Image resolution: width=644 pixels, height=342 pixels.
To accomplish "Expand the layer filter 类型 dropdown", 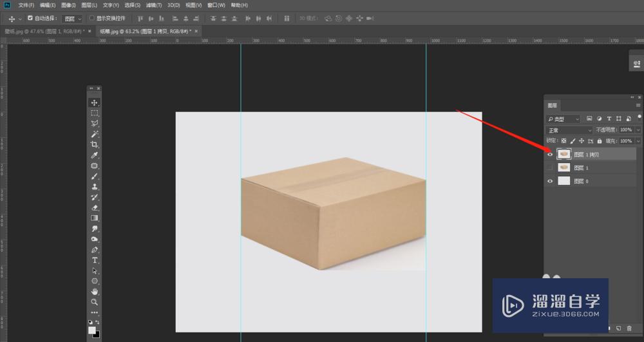I will pos(563,119).
